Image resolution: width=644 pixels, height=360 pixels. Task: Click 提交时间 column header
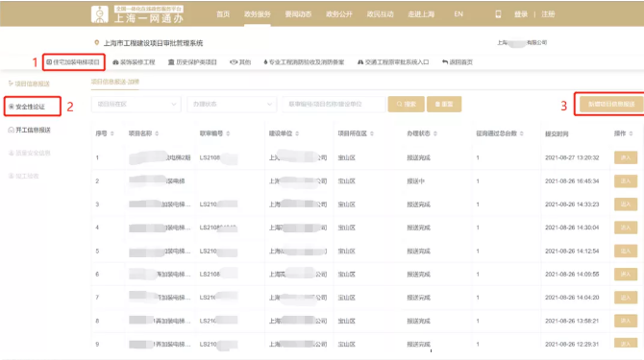click(557, 134)
